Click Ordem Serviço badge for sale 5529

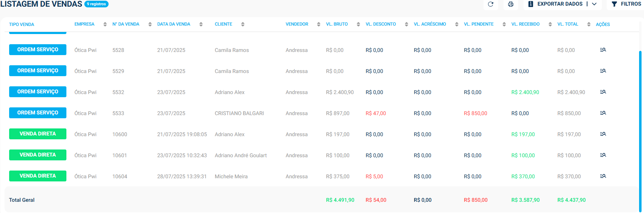[38, 71]
